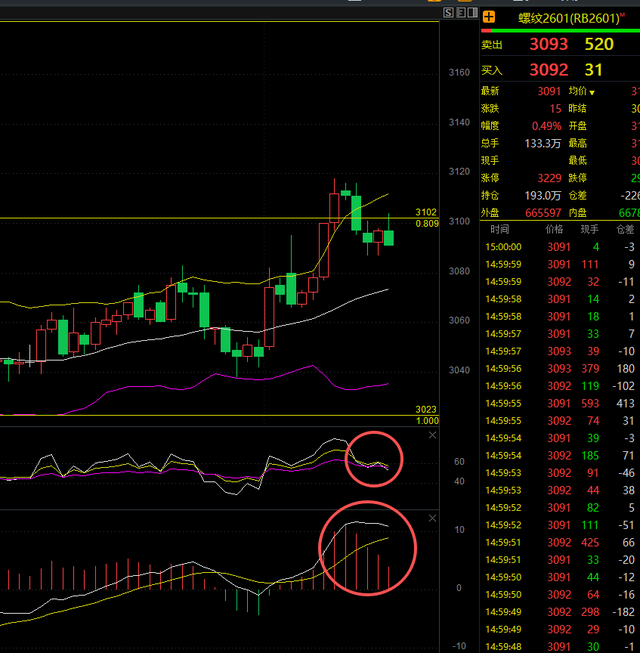The width and height of the screenshot is (640, 653).
Task: Click the 跌停 label in quote panel
Action: (x=578, y=178)
